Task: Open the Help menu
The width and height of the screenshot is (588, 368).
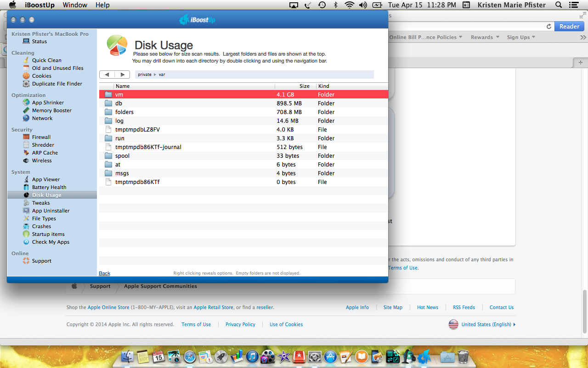Action: pos(102,5)
